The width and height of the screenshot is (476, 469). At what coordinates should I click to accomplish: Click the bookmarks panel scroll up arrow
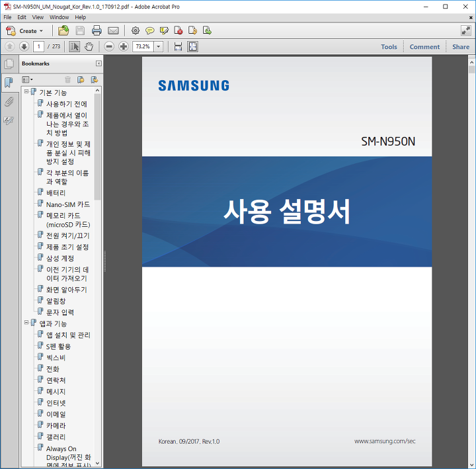(x=97, y=91)
